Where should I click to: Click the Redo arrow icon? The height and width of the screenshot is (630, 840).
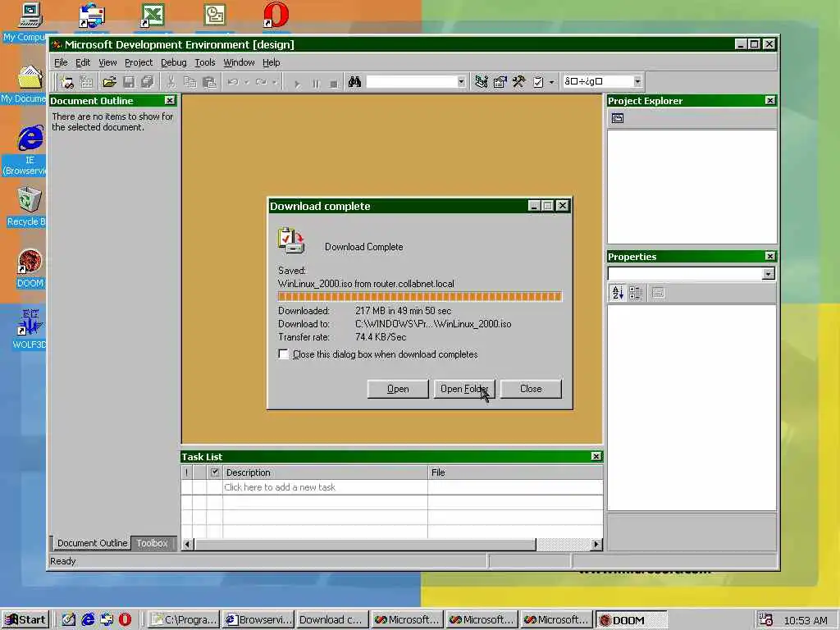tap(262, 82)
